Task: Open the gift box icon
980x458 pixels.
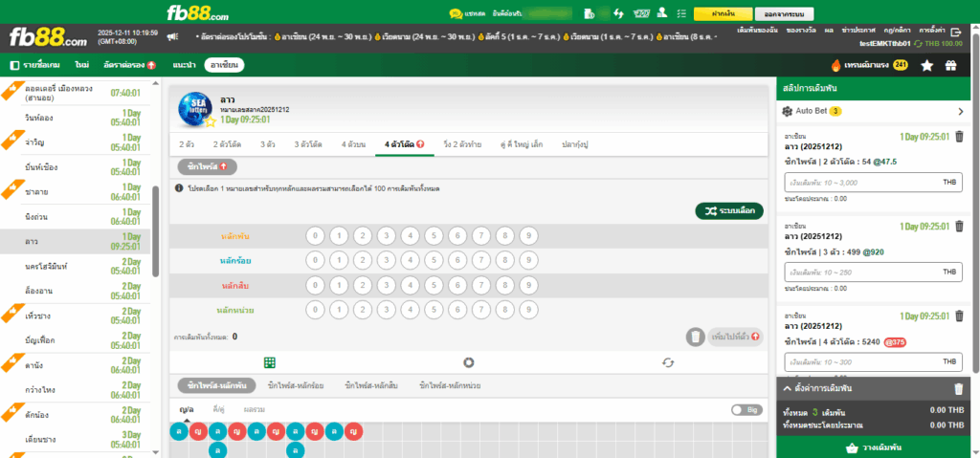Action: 950,65
